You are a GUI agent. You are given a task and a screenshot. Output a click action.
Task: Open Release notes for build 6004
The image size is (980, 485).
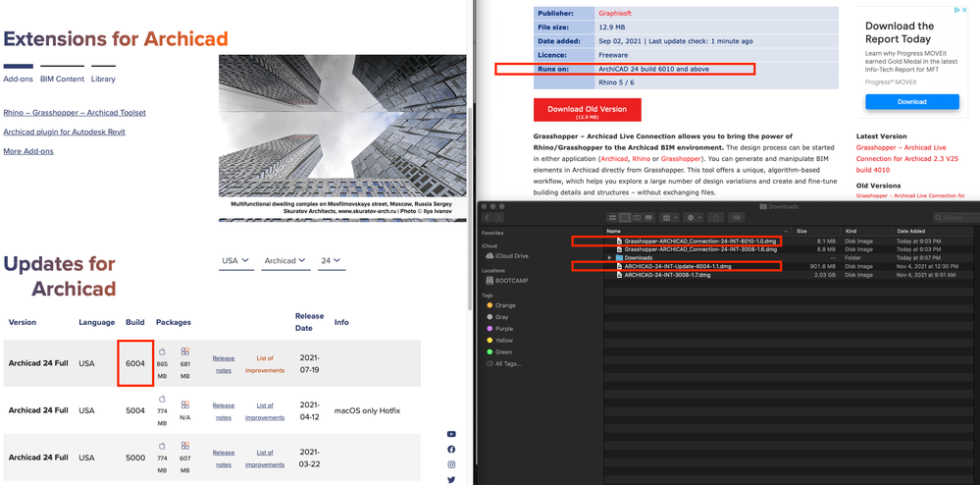tap(224, 364)
